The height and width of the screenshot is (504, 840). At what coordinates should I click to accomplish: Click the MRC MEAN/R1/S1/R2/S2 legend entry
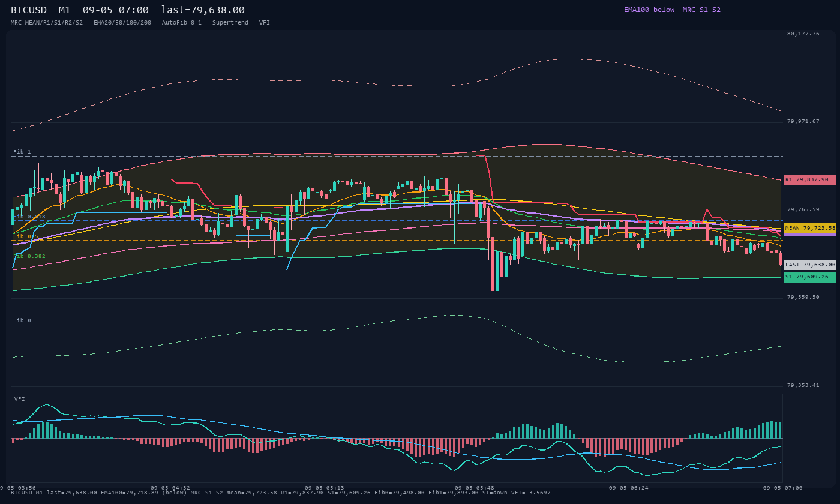pyautogui.click(x=47, y=23)
